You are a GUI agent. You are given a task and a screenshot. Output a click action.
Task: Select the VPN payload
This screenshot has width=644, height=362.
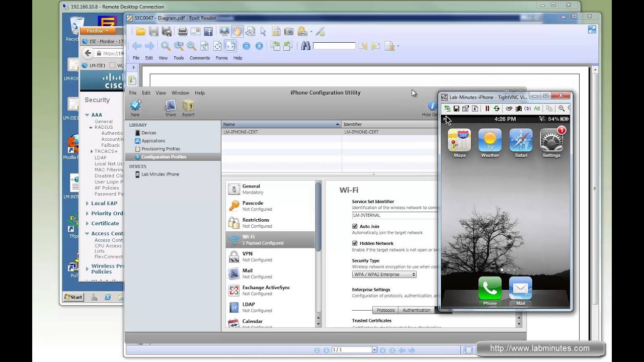point(271,256)
